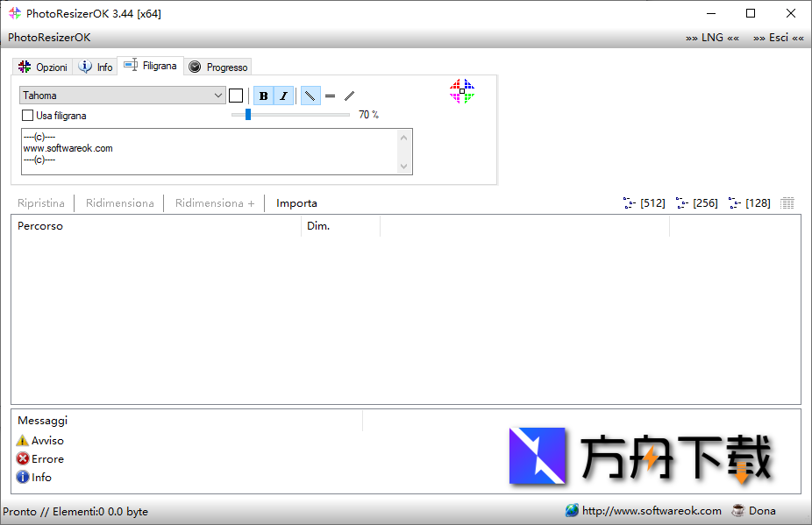
Task: Click the Importa button
Action: coord(296,203)
